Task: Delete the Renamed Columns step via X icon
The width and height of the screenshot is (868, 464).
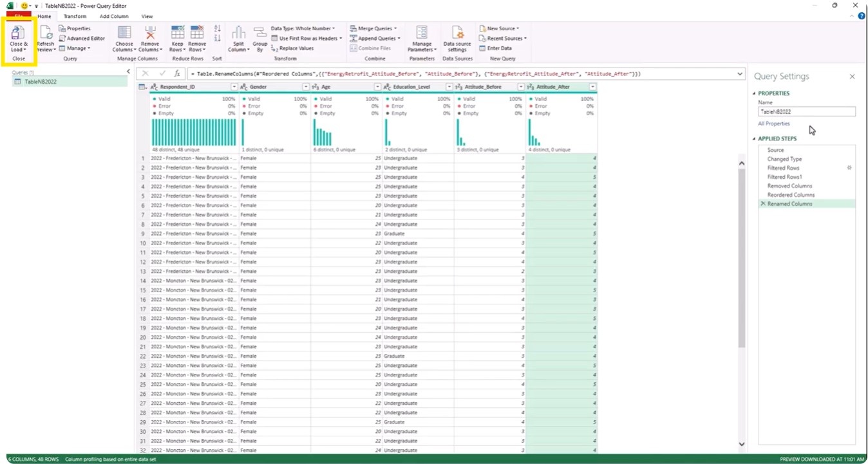Action: click(x=763, y=203)
